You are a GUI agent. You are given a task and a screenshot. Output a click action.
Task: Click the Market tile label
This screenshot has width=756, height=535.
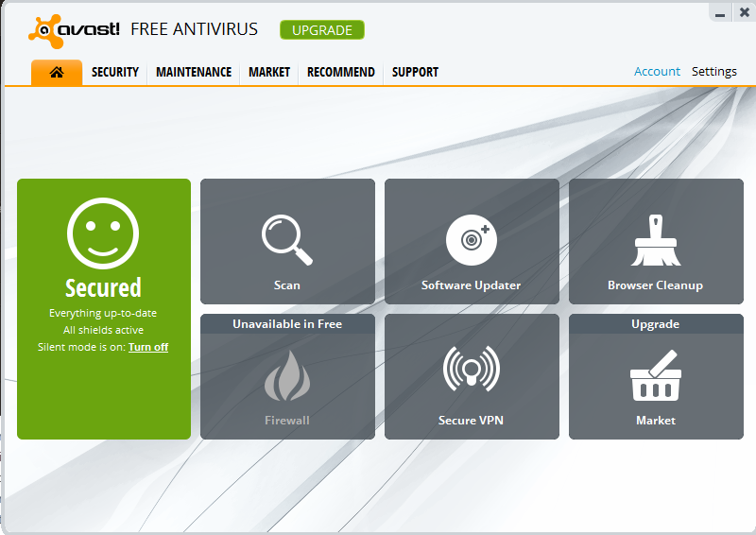click(x=656, y=421)
